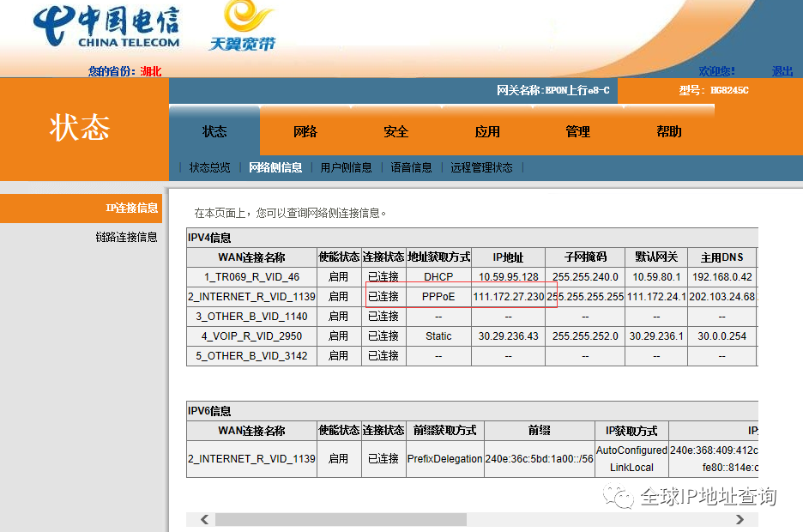Screen dimensions: 803x532
Task: Select the 网络侧信息 submenu
Action: coord(275,167)
